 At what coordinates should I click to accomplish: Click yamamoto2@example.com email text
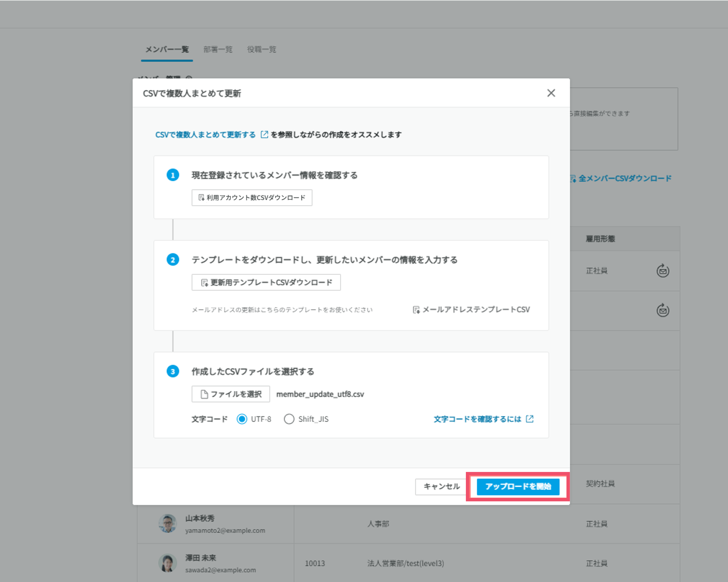pos(225,530)
